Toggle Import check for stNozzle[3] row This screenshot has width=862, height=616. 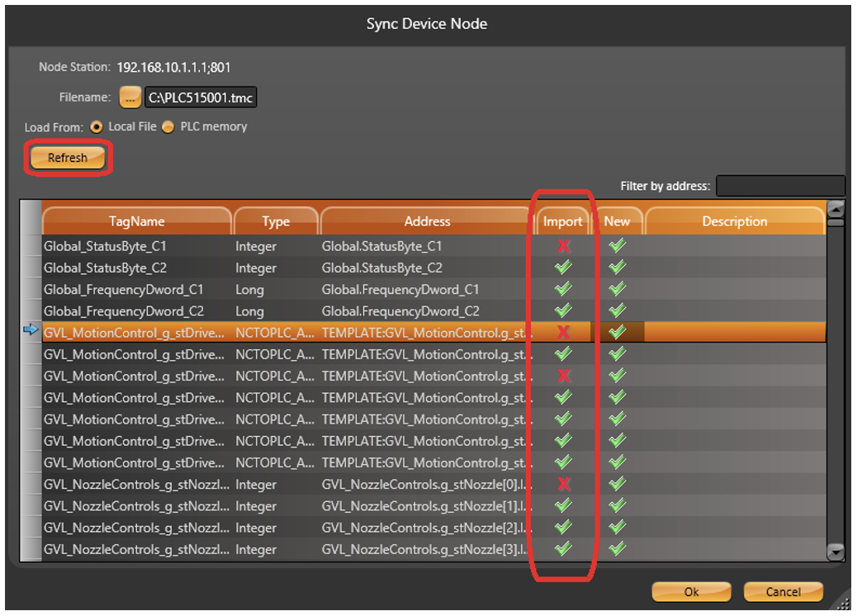click(563, 549)
